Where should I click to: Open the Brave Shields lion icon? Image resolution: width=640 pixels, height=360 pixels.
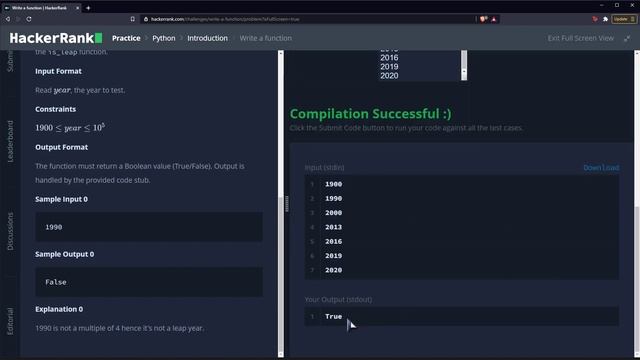click(484, 19)
